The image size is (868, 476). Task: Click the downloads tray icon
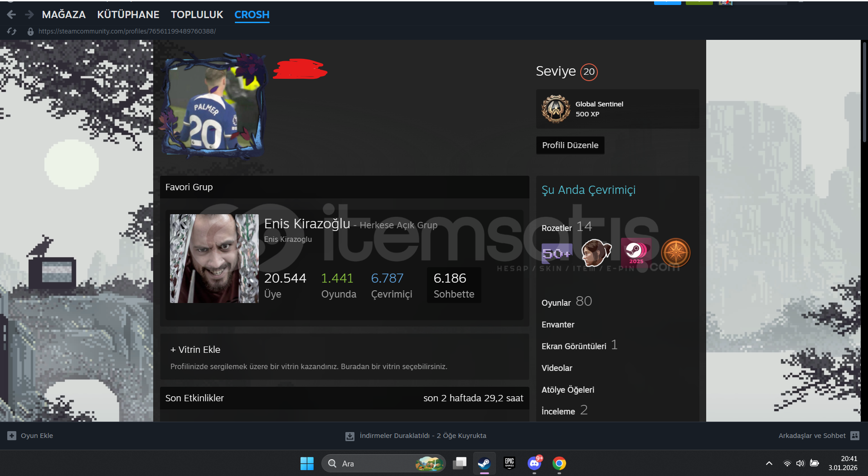click(350, 436)
